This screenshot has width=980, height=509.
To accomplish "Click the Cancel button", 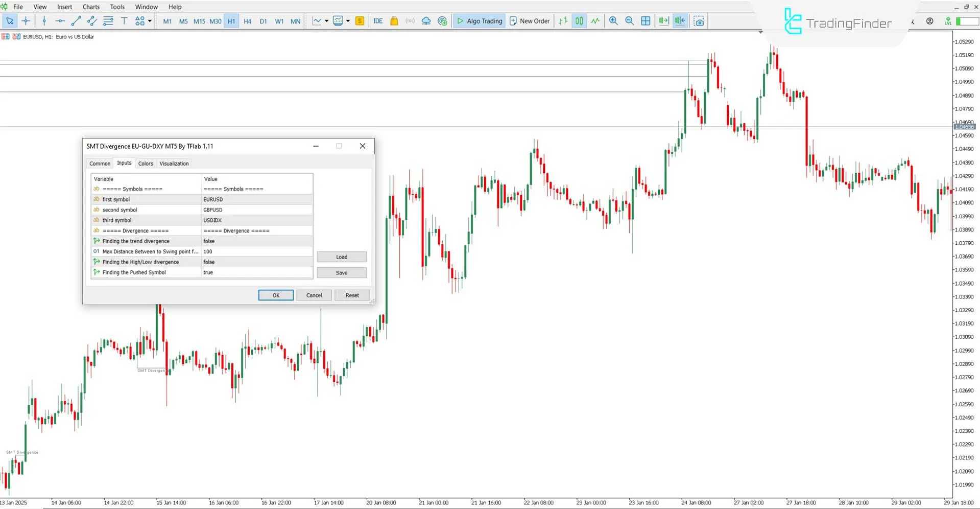I will (x=314, y=295).
